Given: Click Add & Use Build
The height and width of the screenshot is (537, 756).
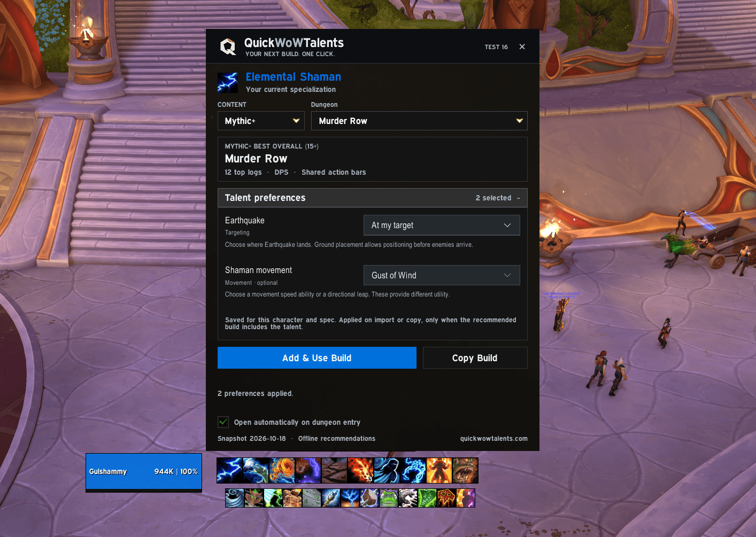Looking at the screenshot, I should click(x=317, y=358).
